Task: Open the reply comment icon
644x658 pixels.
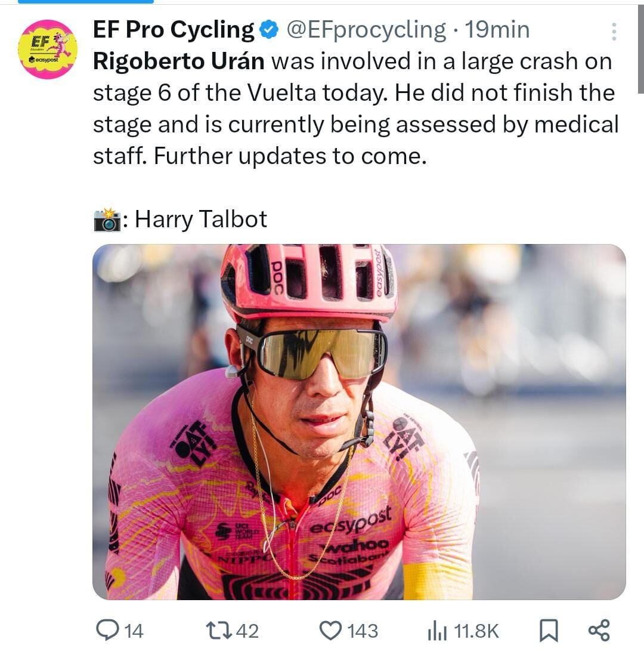Action: [x=108, y=631]
